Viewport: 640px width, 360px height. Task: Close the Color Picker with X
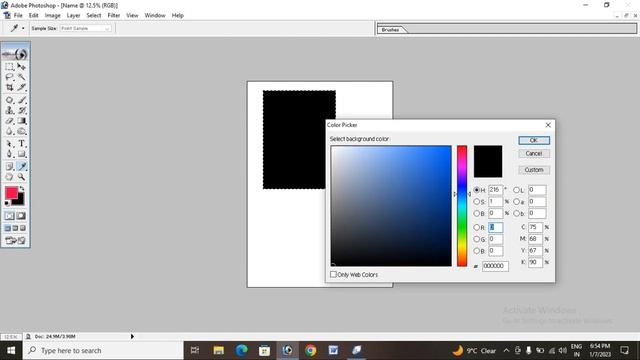click(x=548, y=125)
